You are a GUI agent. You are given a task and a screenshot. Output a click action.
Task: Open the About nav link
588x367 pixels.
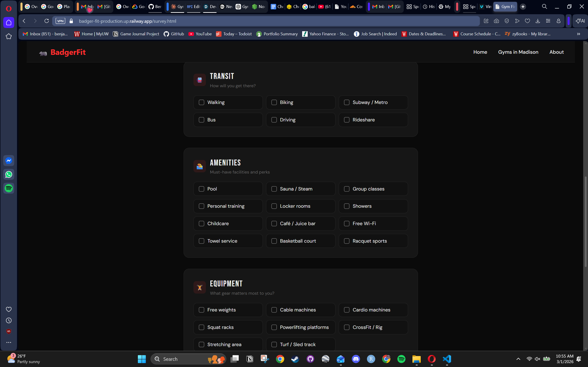pyautogui.click(x=557, y=52)
